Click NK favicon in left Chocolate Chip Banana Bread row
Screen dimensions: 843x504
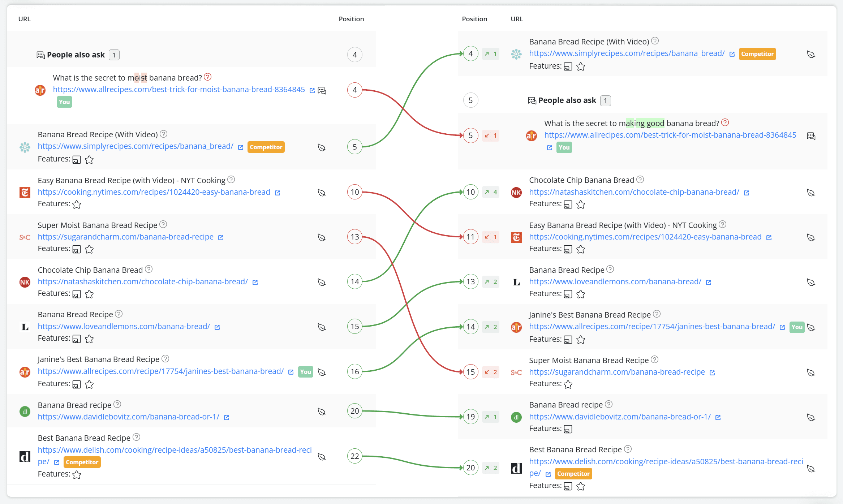25,282
